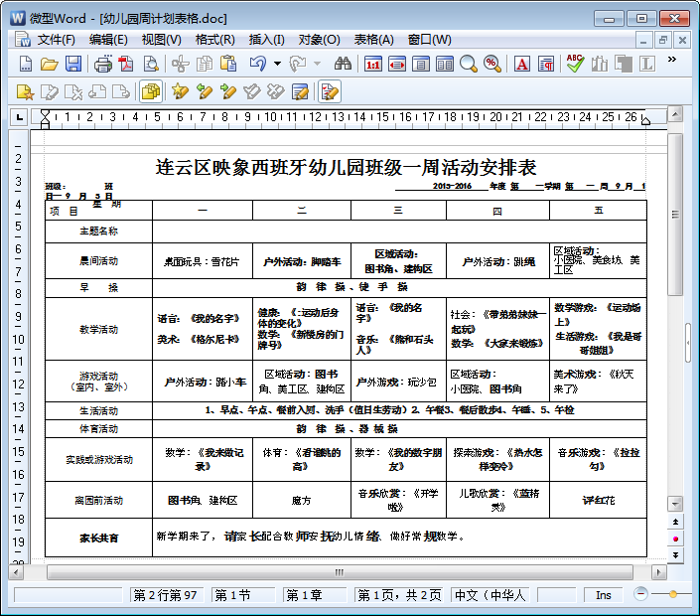Insert a new note with star page icon

pos(25,92)
